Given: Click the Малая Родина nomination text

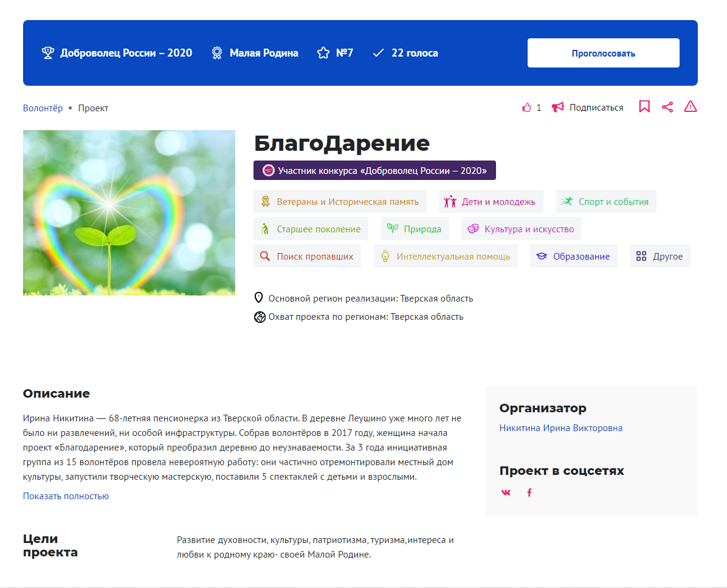Looking at the screenshot, I should 264,53.
